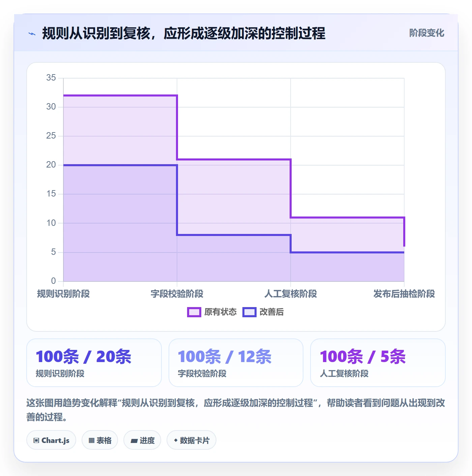Screen dimensions: 472x476
Task: Click the 100条 / 12条 value in the 字段校验阶段 card
Action: [225, 357]
